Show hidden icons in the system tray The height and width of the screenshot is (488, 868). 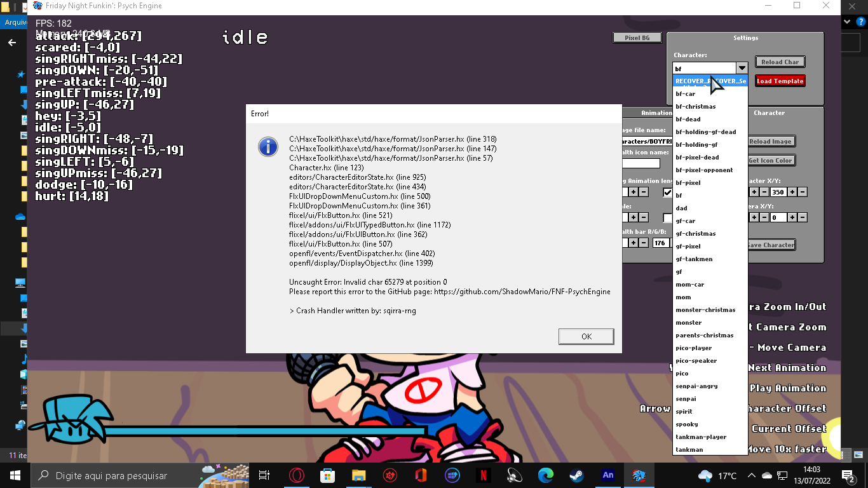751,475
